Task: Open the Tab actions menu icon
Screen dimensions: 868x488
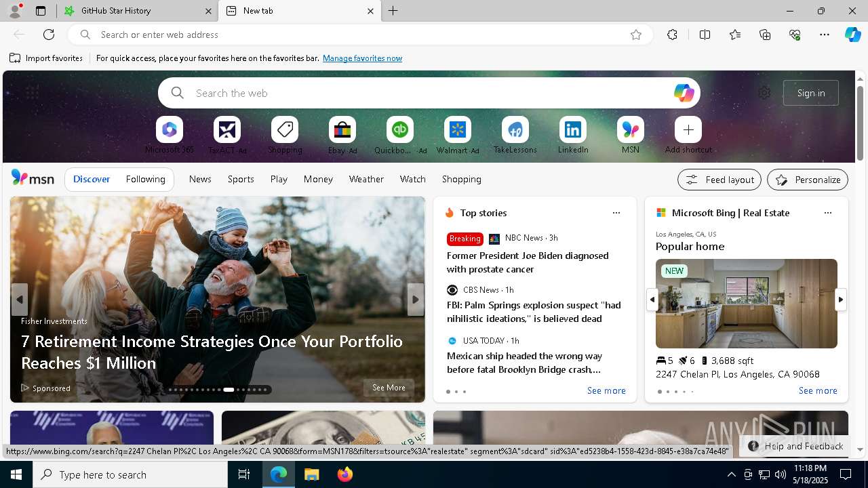Action: 41,11
